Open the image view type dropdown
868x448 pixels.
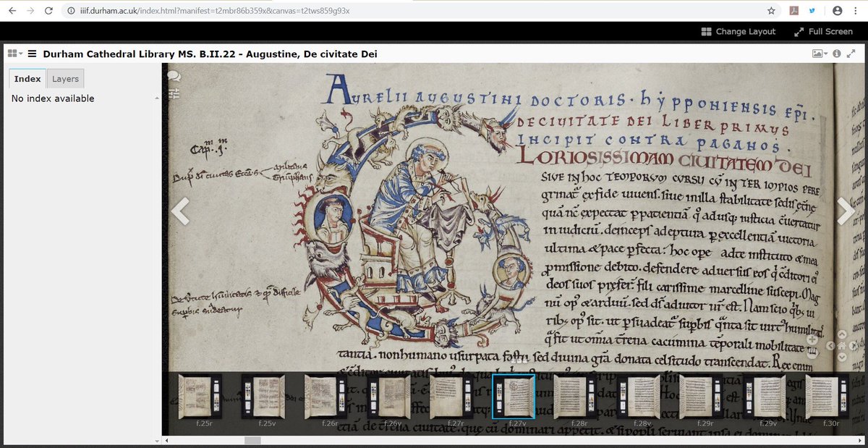pos(820,54)
